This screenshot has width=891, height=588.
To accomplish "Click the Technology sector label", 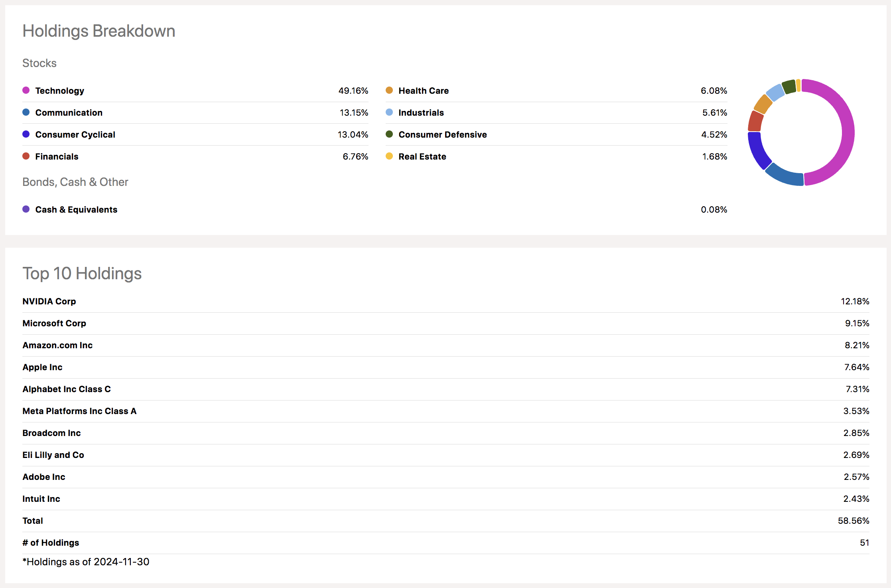I will click(x=60, y=91).
